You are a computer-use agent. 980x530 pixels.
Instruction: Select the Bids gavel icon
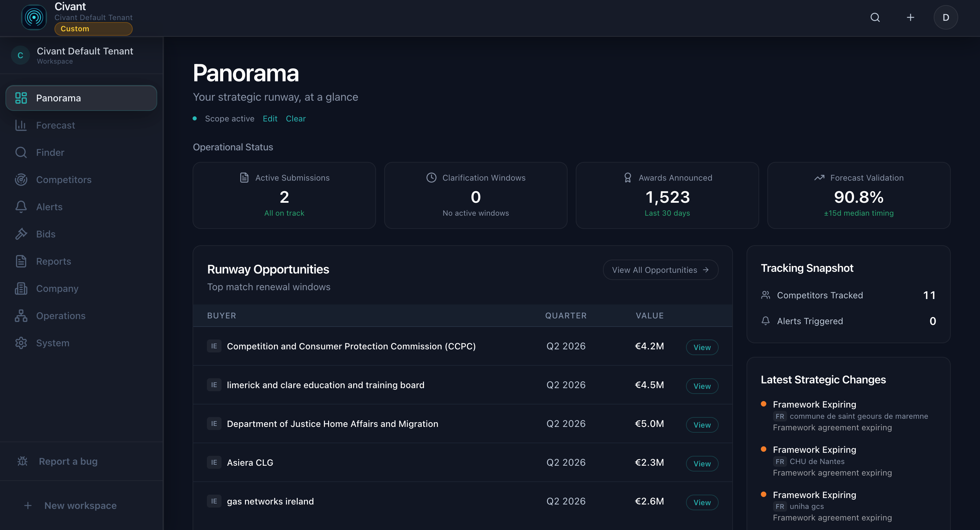[21, 234]
